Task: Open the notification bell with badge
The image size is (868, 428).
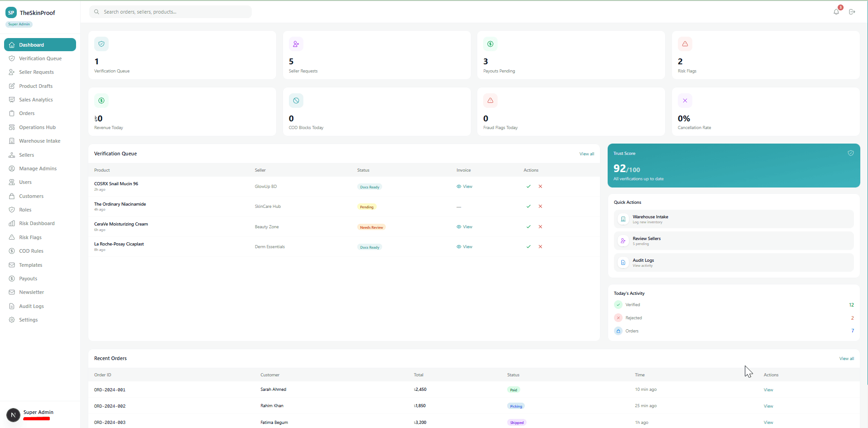Action: [x=836, y=11]
